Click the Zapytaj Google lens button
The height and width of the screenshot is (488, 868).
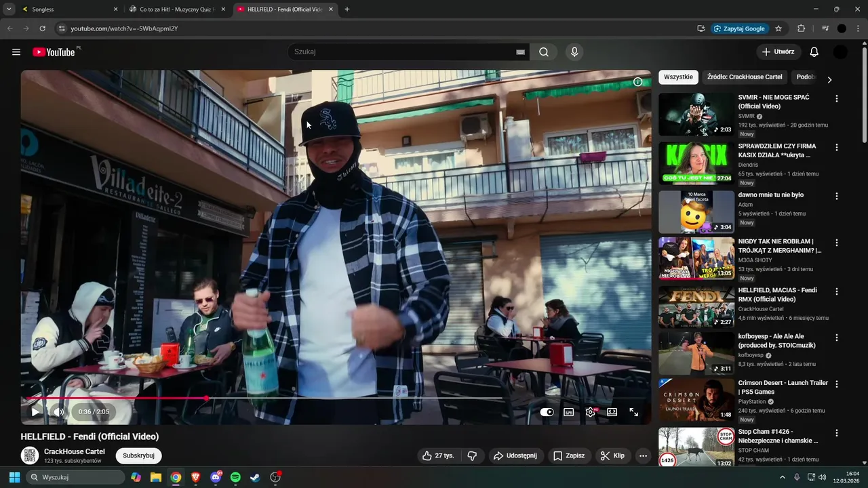tap(739, 28)
